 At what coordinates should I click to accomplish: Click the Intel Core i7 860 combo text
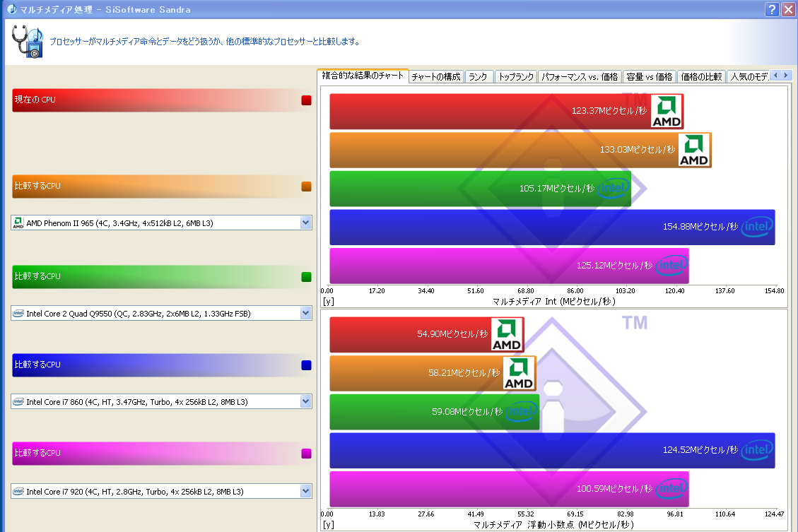pos(137,402)
